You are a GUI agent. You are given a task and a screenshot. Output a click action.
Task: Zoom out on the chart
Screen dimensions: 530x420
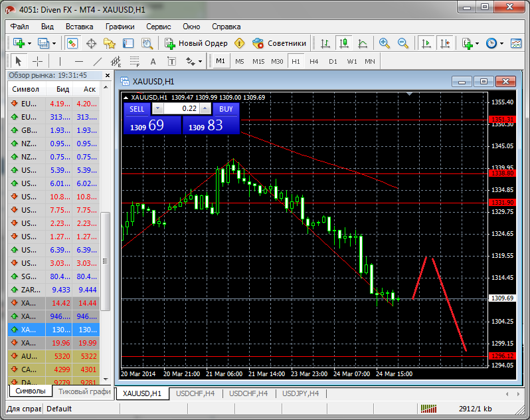[403, 43]
